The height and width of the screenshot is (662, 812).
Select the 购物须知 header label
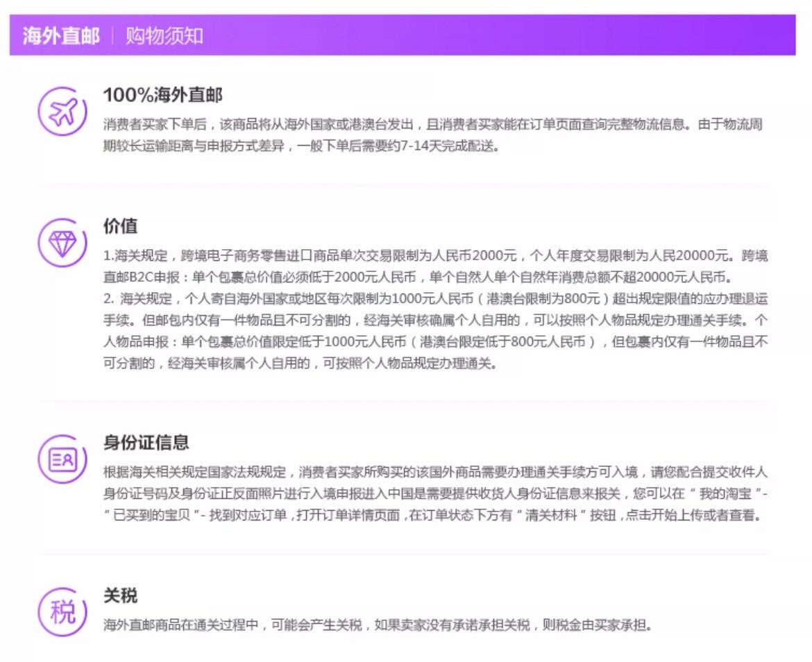tap(164, 35)
